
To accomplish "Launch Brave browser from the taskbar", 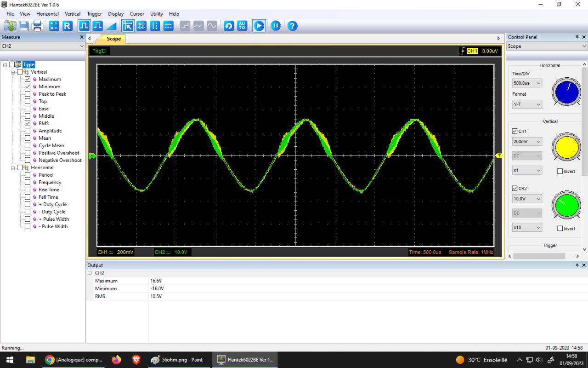I will pyautogui.click(x=136, y=360).
